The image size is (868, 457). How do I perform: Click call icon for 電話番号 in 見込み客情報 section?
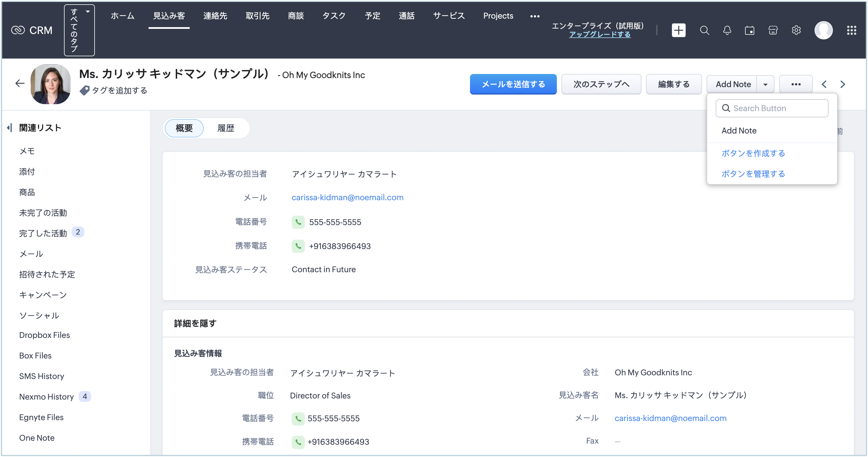pyautogui.click(x=298, y=419)
